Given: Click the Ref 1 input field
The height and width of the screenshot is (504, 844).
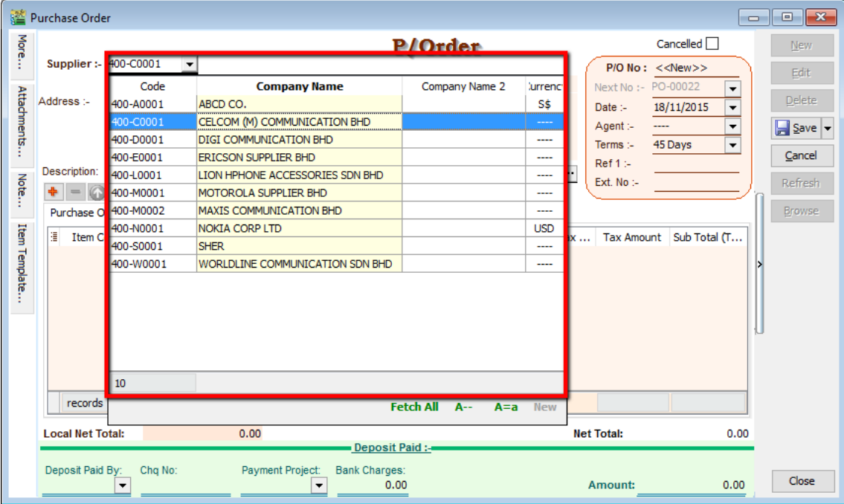Looking at the screenshot, I should click(x=696, y=164).
